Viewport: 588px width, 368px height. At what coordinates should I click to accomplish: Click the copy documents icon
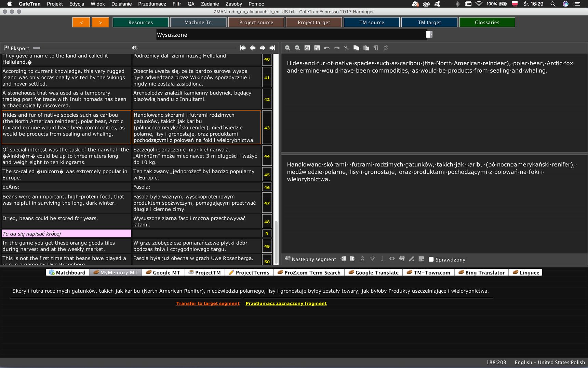coord(356,48)
